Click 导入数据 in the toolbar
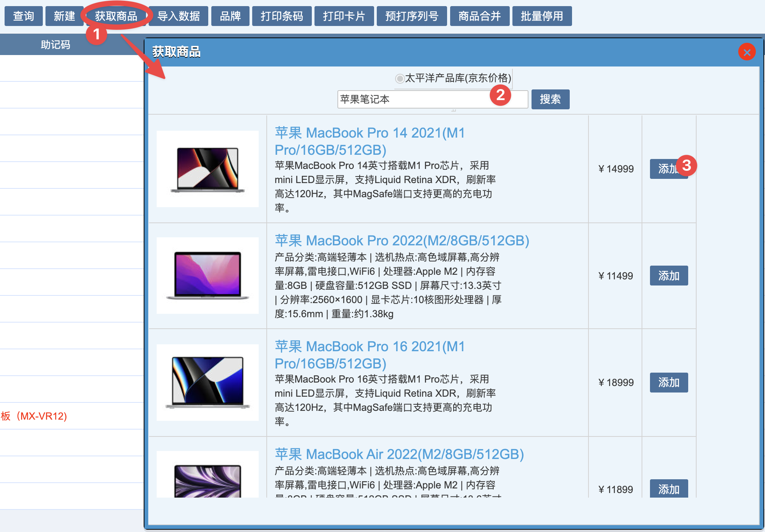Image resolution: width=765 pixels, height=532 pixels. coord(178,16)
